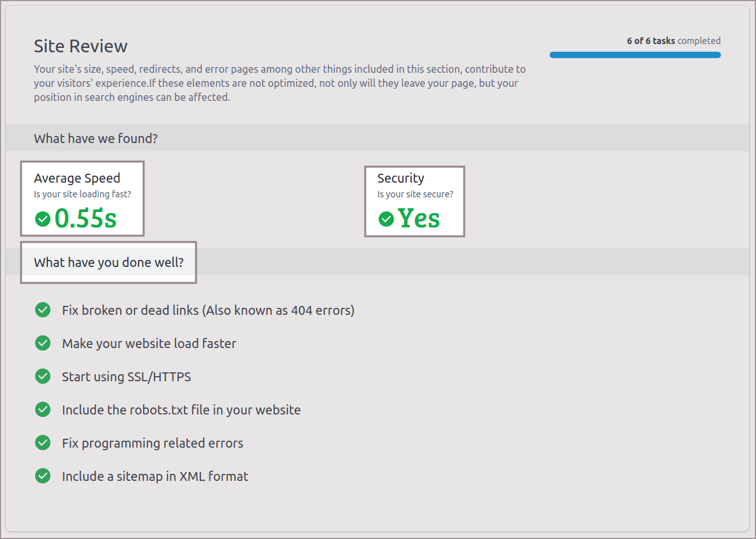
Task: Open 'Include the robots.txt file' task
Action: coord(181,410)
